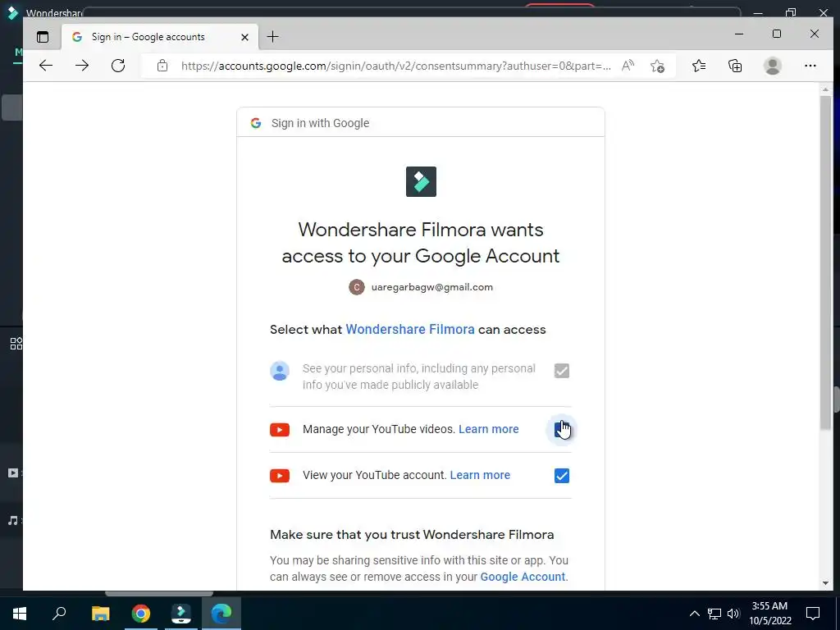Click the YouTube icon beside Manage videos

pos(280,430)
